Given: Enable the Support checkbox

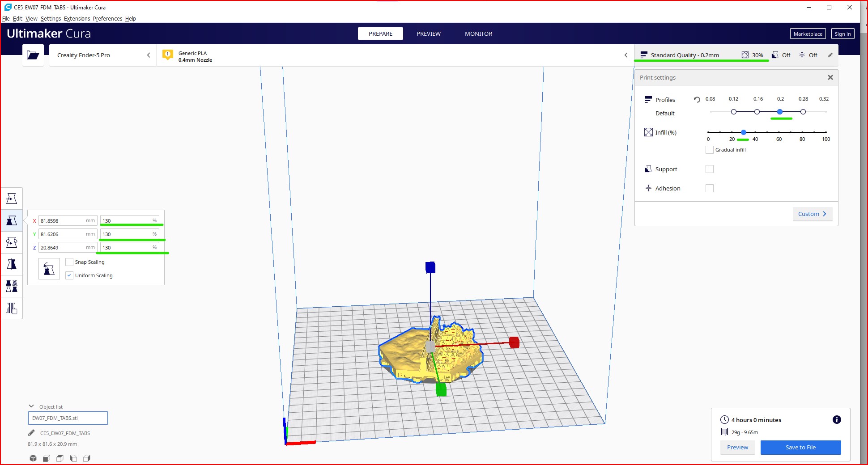Looking at the screenshot, I should [710, 169].
